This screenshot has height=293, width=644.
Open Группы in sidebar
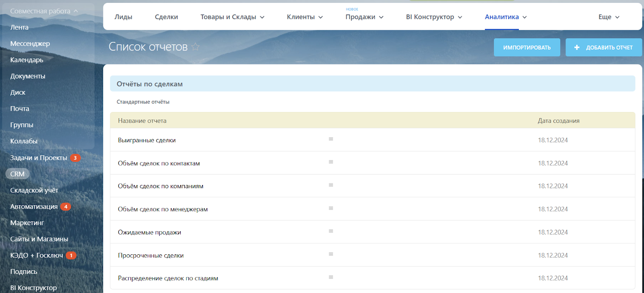(22, 125)
